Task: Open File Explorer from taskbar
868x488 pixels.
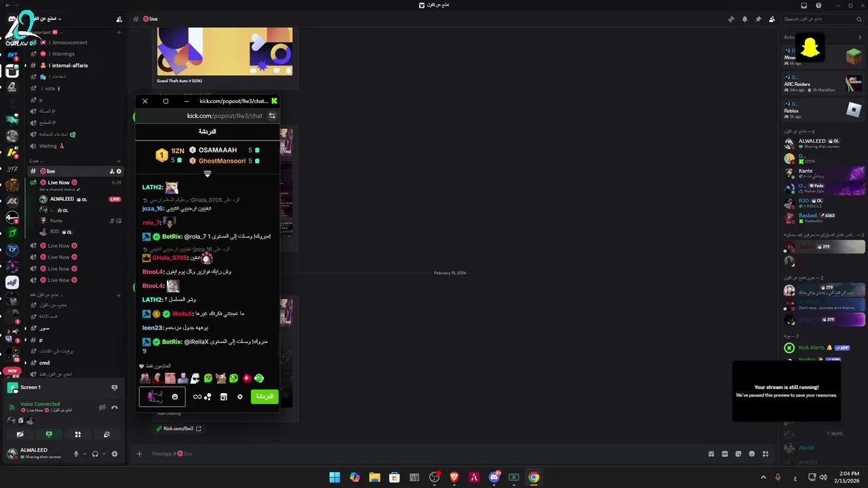Action: [374, 477]
